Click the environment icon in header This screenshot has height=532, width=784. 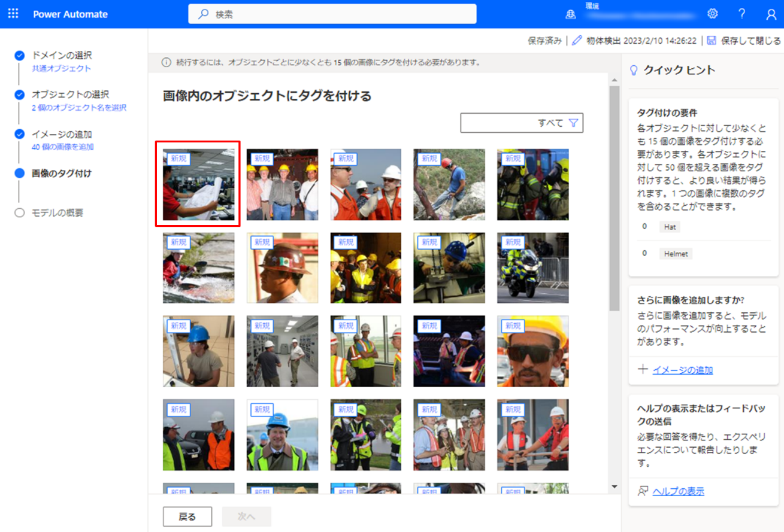570,14
